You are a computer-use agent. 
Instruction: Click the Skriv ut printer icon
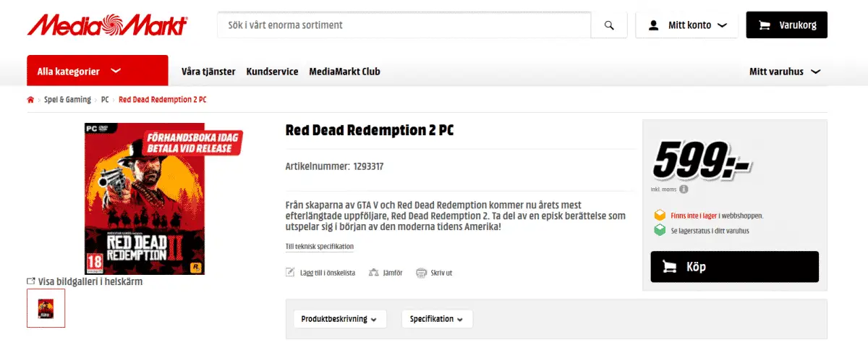click(x=421, y=273)
